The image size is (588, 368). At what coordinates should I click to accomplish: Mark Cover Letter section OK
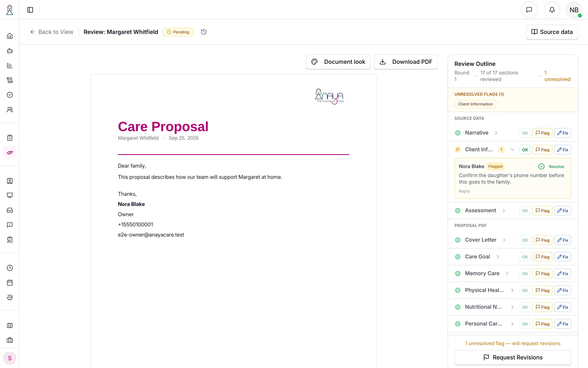pos(525,240)
